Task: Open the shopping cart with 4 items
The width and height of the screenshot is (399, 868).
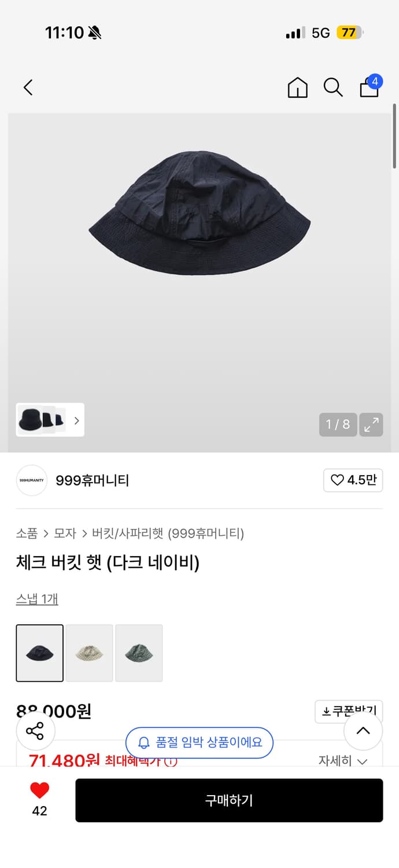Action: tap(369, 88)
